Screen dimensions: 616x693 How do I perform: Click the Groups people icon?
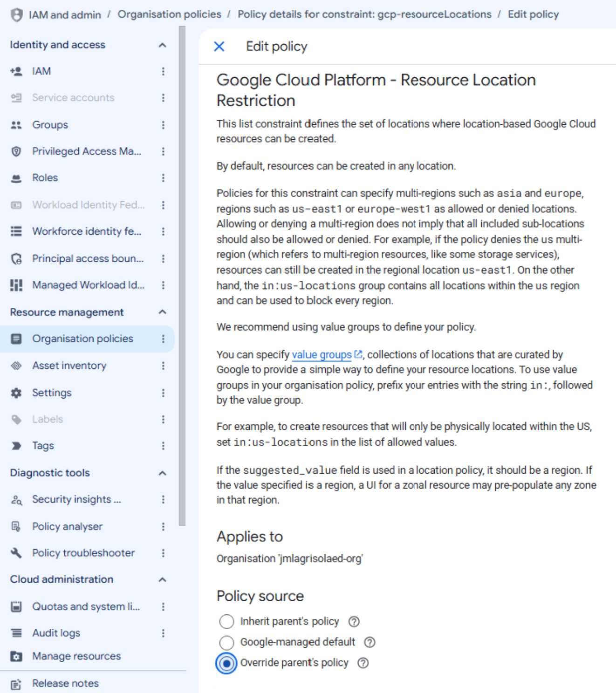click(x=16, y=125)
